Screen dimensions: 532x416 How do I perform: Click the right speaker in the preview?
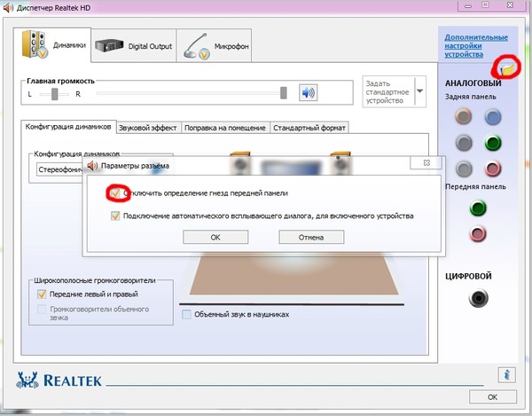[340, 163]
